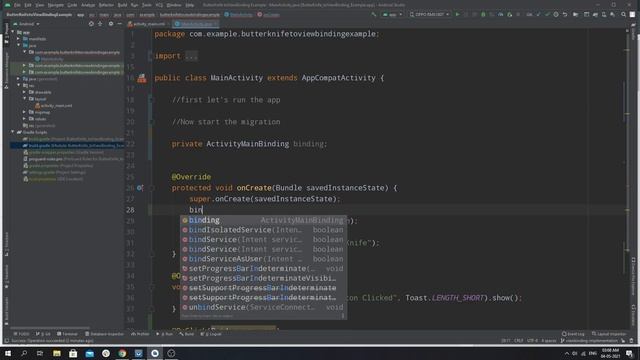Screen dimensions: 640x360
Task: Collapse the Gradle Scripts node
Action: coord(13,132)
